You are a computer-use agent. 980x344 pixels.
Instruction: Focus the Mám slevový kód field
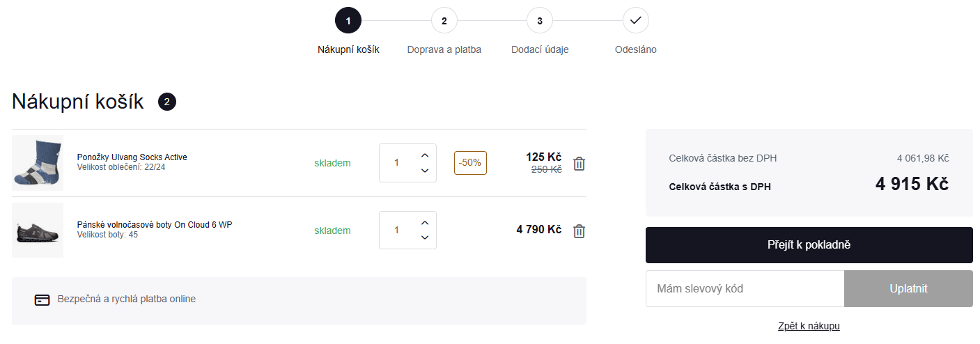(745, 289)
